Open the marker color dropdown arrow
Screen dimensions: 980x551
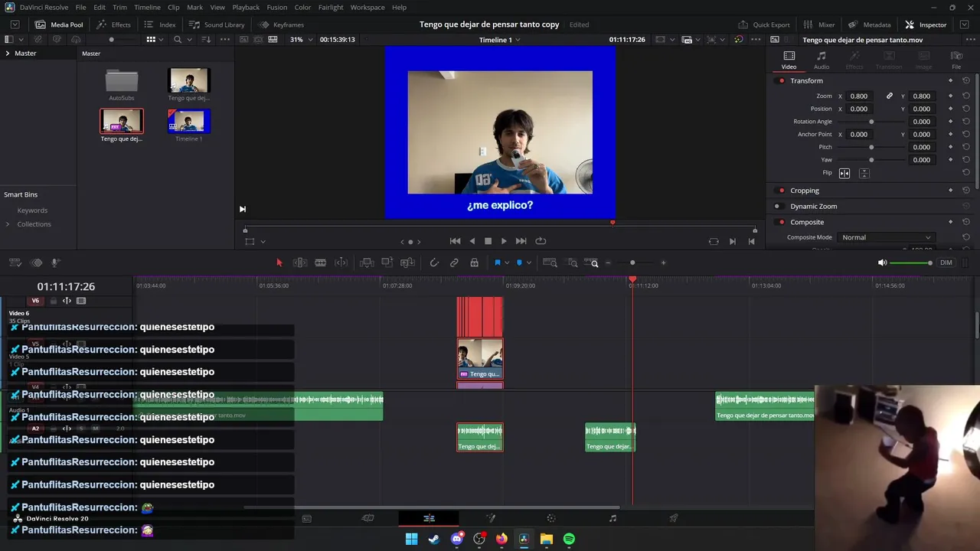tap(528, 263)
